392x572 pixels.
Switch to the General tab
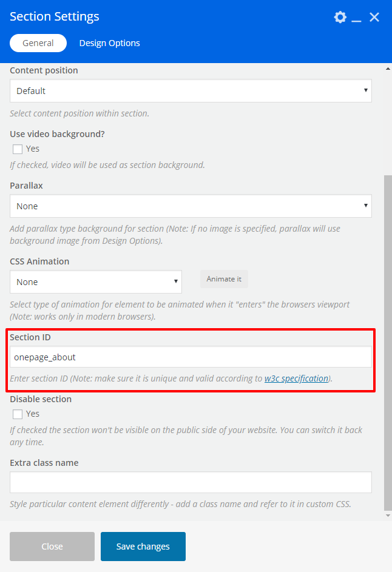(38, 43)
